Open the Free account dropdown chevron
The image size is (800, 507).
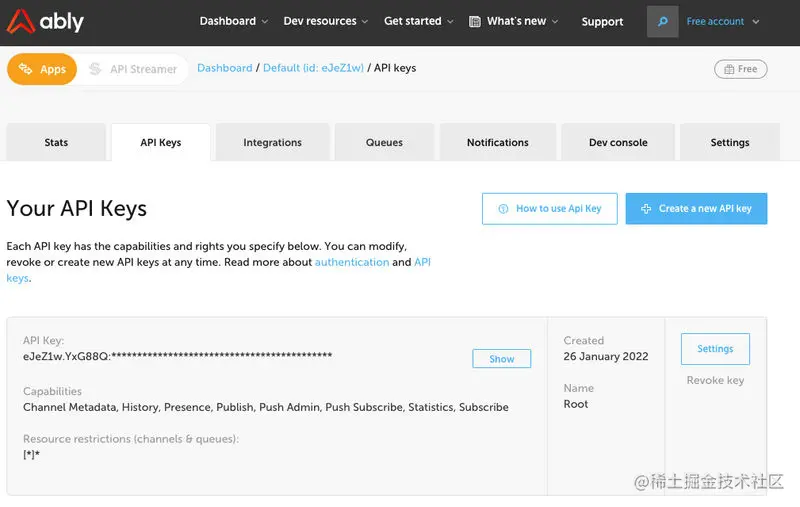[756, 21]
